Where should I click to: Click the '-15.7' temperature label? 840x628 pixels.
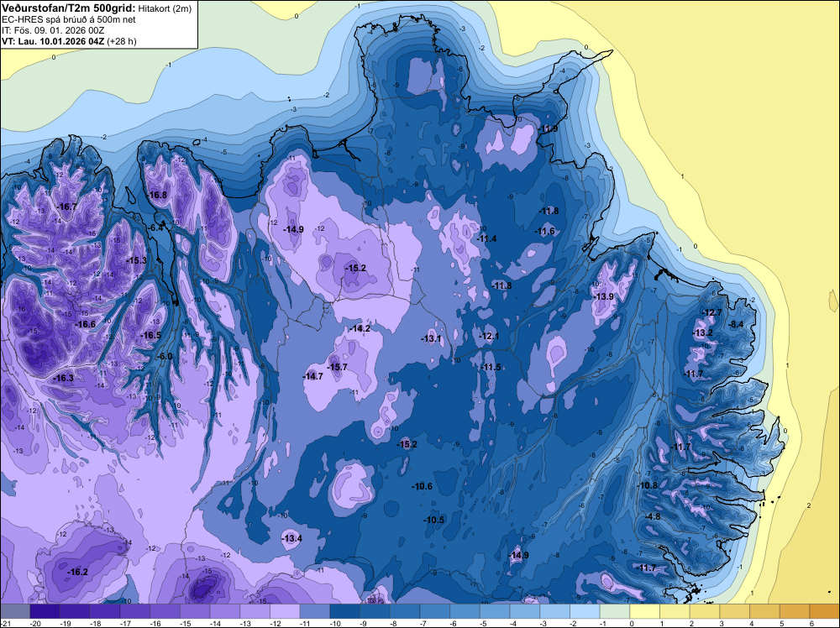click(338, 367)
